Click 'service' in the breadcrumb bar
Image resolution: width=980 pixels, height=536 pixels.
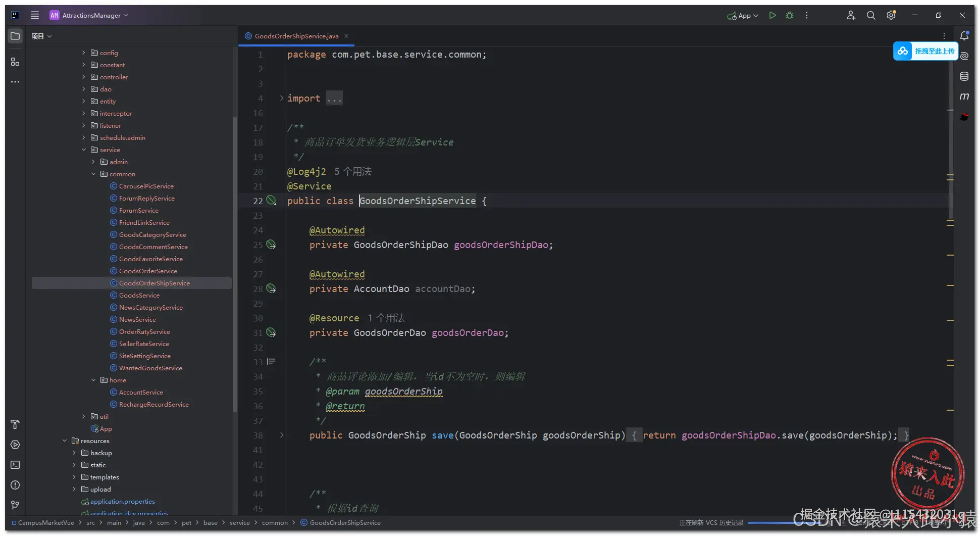(x=239, y=522)
